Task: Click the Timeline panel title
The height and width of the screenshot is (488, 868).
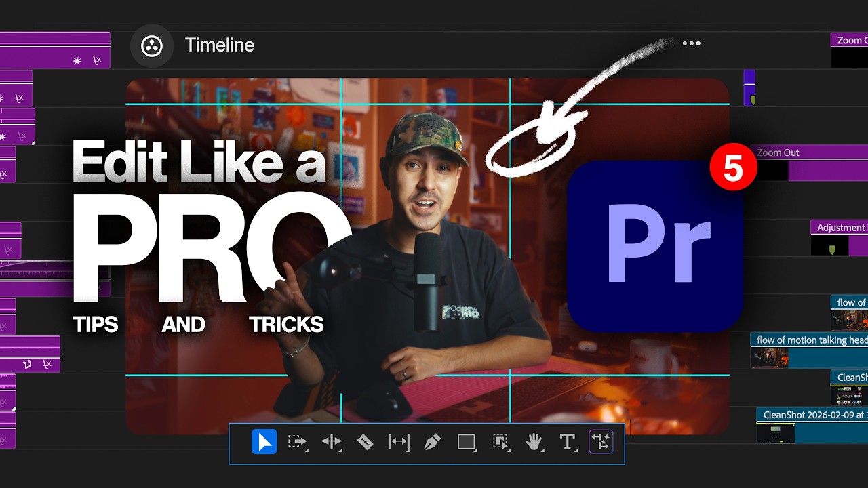Action: [x=220, y=45]
